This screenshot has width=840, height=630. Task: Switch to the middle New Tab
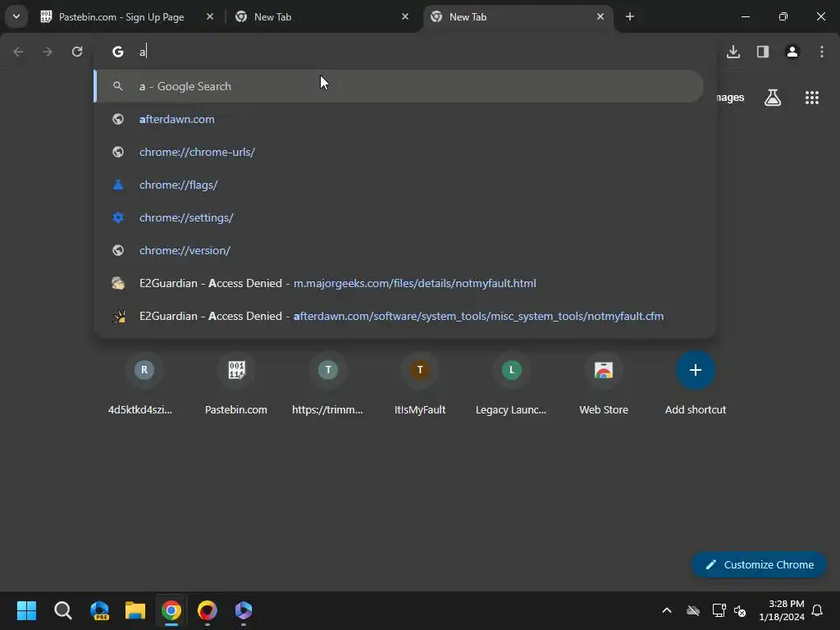tap(323, 16)
